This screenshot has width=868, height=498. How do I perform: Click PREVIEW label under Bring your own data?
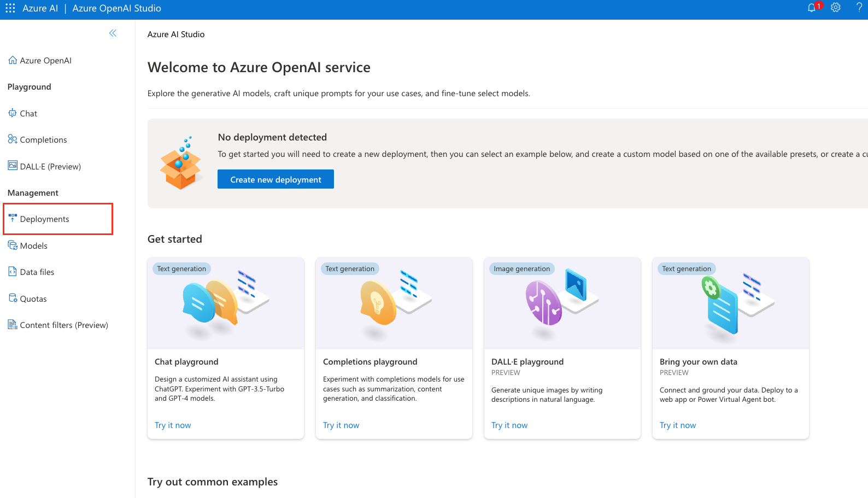click(674, 373)
